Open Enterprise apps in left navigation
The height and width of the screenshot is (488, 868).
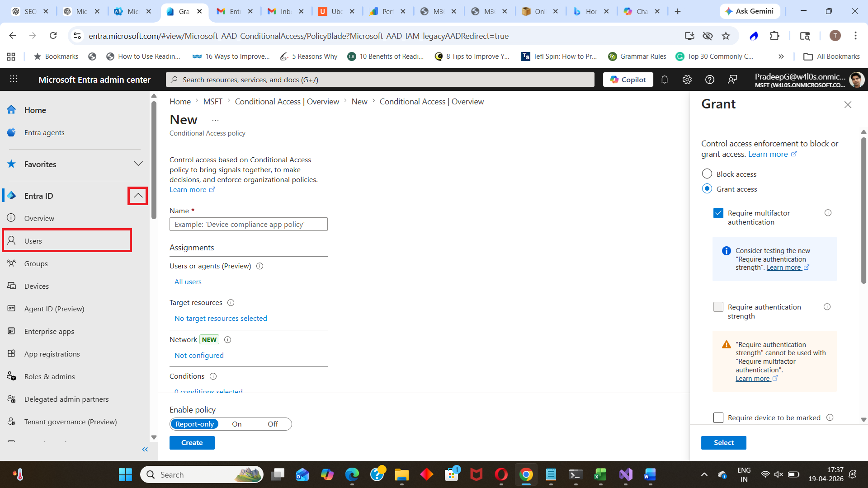coord(49,331)
